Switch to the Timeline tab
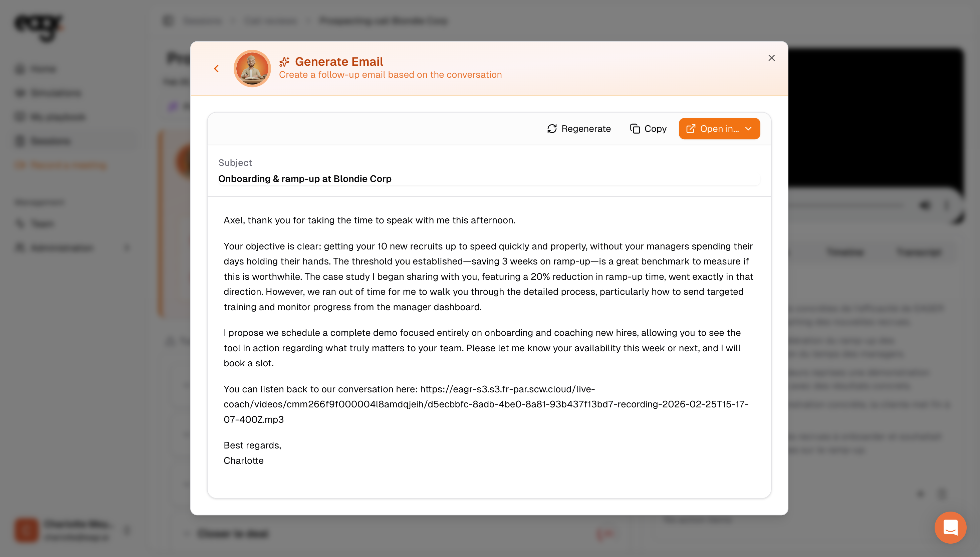 pos(844,252)
